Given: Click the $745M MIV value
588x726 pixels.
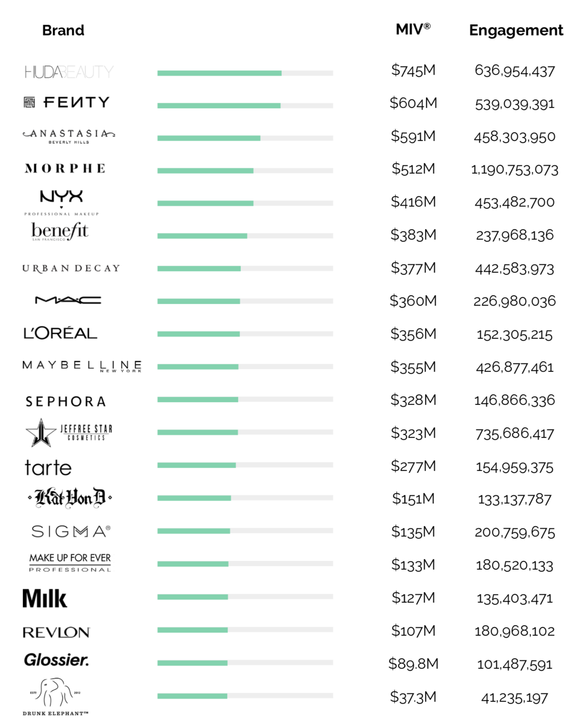Looking at the screenshot, I should click(x=413, y=70).
